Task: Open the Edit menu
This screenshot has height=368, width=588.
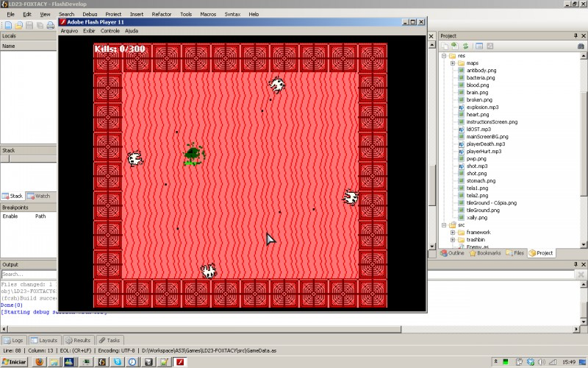Action: [27, 14]
